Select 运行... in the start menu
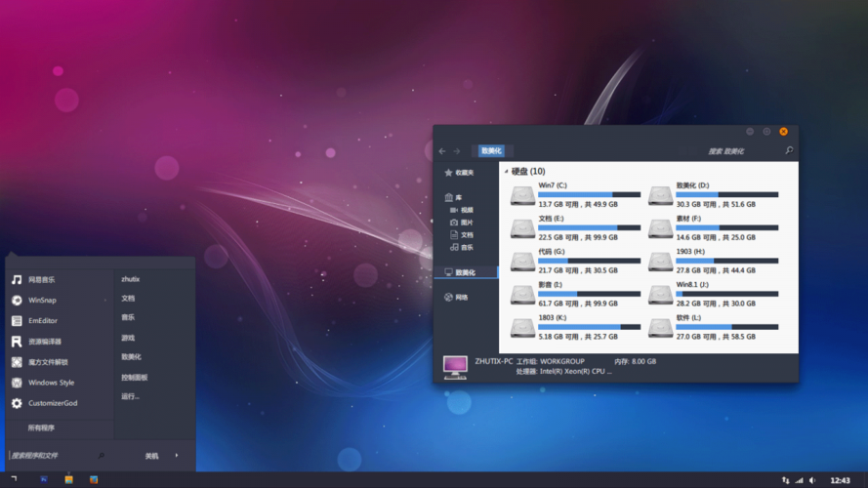The height and width of the screenshot is (488, 868). pyautogui.click(x=131, y=396)
